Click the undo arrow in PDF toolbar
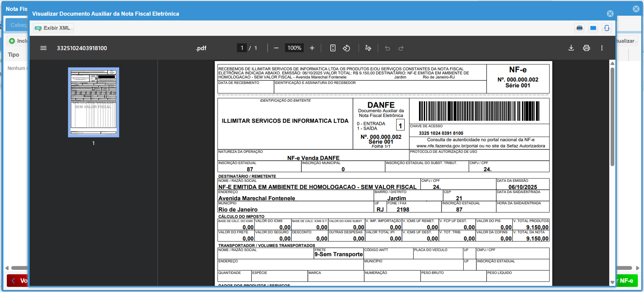This screenshot has height=292, width=644. (387, 48)
